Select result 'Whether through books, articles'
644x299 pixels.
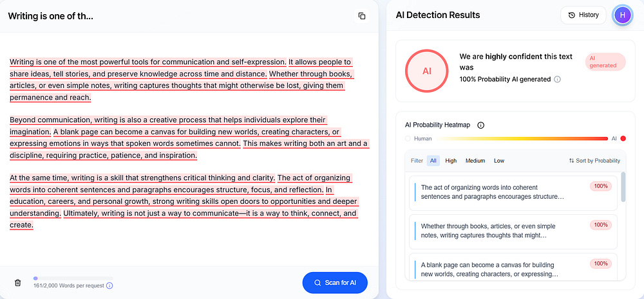(513, 231)
